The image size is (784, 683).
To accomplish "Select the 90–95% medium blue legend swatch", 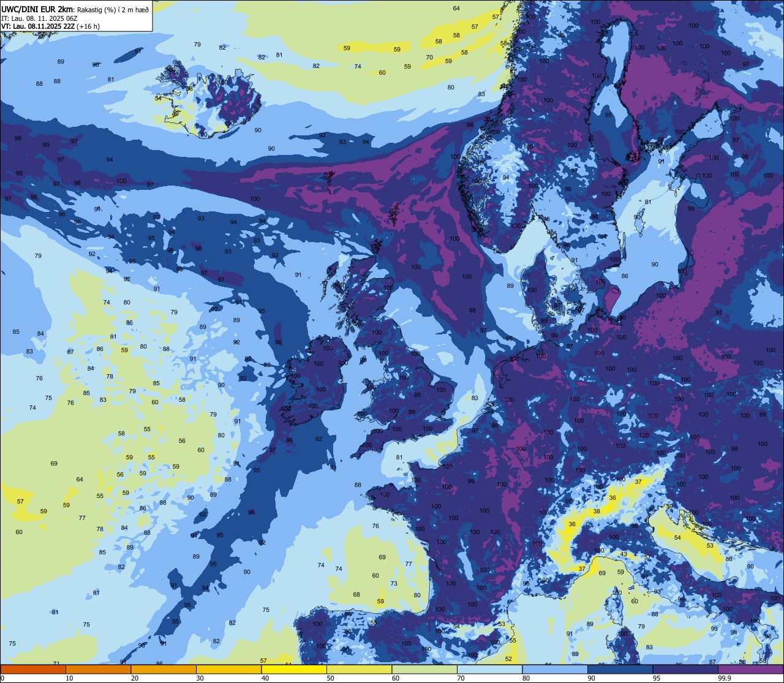I will pyautogui.click(x=620, y=669).
